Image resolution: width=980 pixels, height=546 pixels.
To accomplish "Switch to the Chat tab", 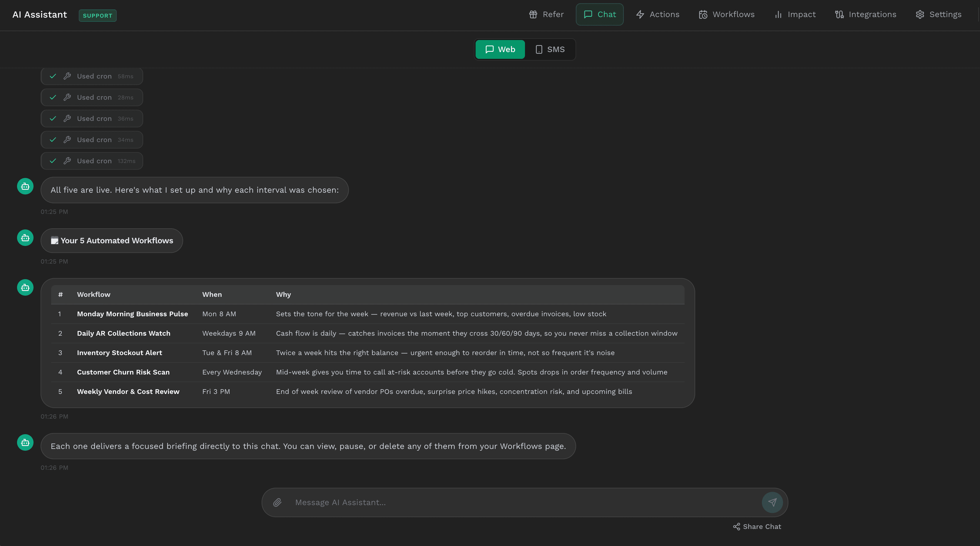I will coord(600,14).
